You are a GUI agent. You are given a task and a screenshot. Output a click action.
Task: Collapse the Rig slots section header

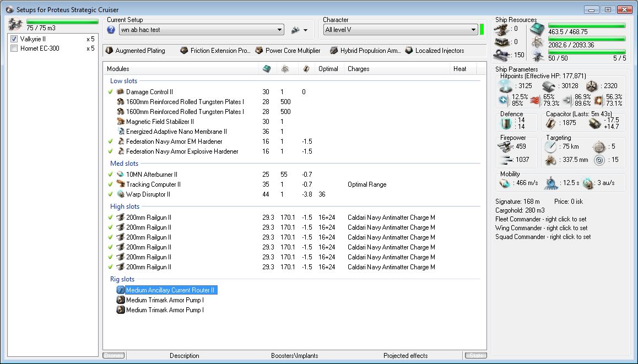coord(122,279)
